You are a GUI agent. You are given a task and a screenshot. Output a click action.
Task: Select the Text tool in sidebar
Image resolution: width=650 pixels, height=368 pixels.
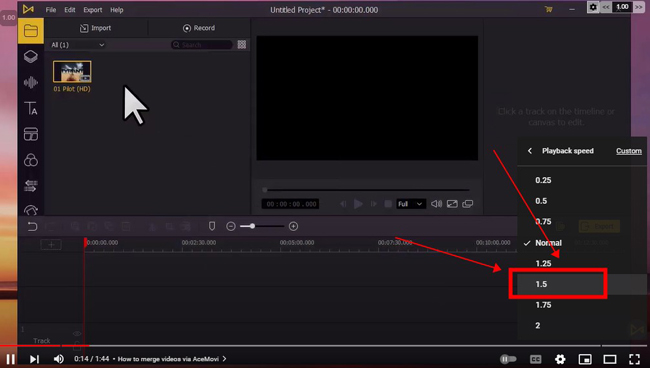pyautogui.click(x=31, y=108)
